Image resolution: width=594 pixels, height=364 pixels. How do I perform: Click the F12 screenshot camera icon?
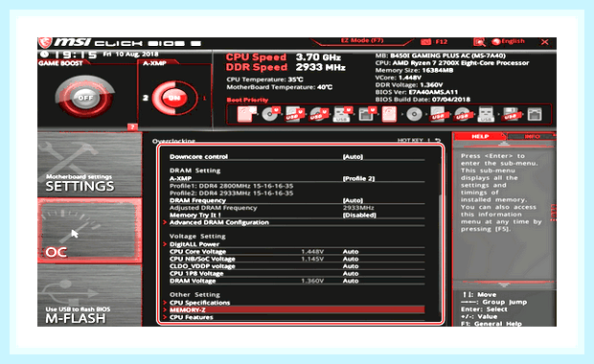(x=425, y=42)
